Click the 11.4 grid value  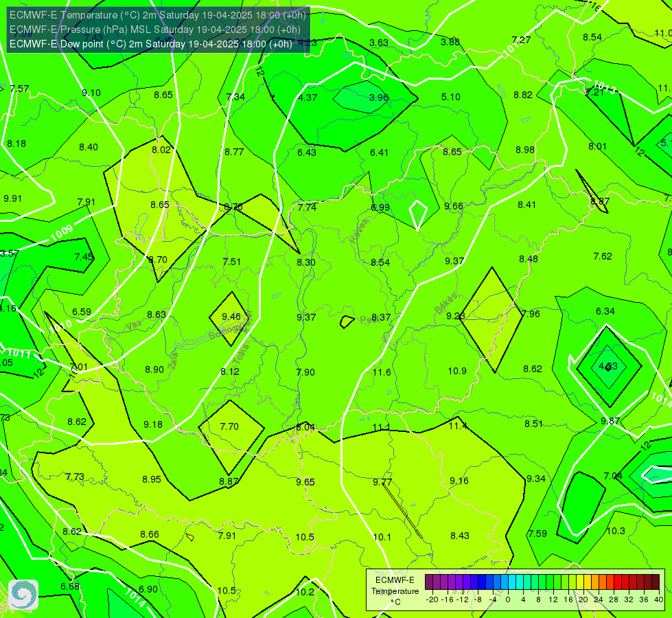(458, 426)
